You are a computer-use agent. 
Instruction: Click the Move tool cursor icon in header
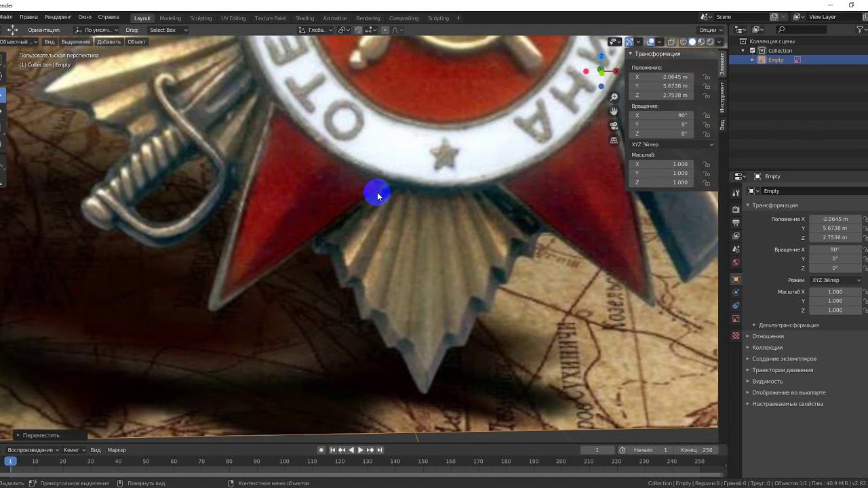tap(13, 30)
